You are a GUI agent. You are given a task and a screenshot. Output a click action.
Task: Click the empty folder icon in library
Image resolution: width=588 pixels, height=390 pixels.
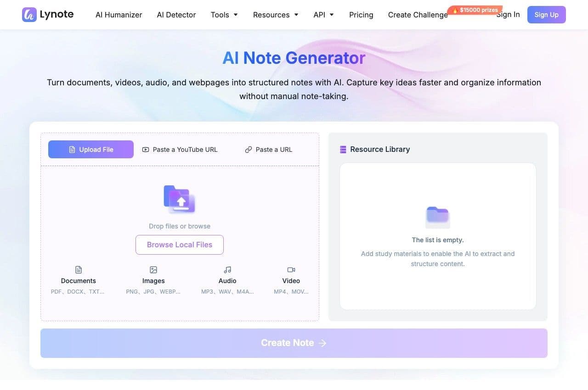(438, 217)
